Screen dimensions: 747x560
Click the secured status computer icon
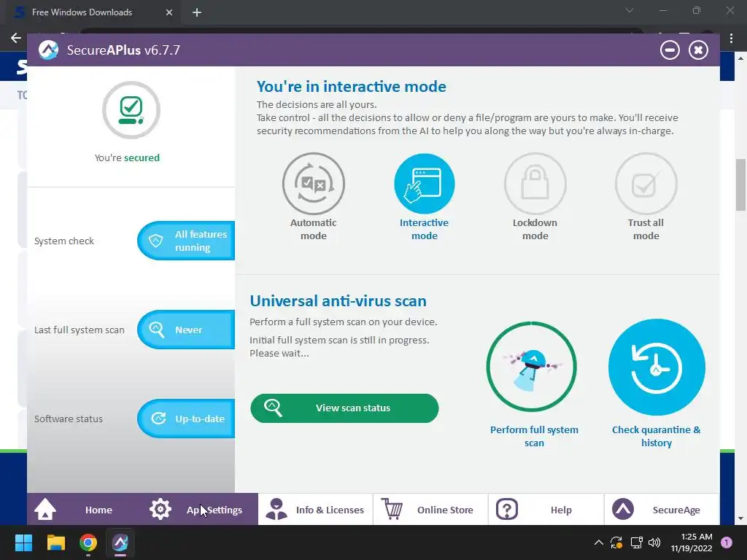[x=131, y=110]
